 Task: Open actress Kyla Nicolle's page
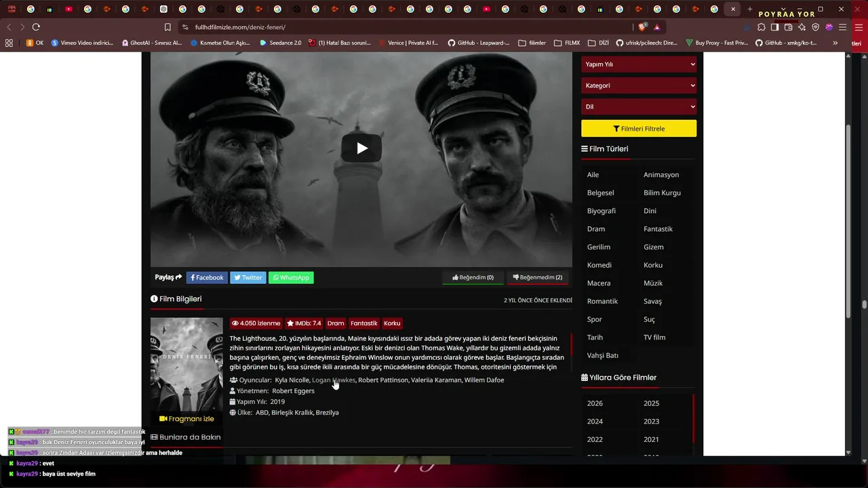292,380
